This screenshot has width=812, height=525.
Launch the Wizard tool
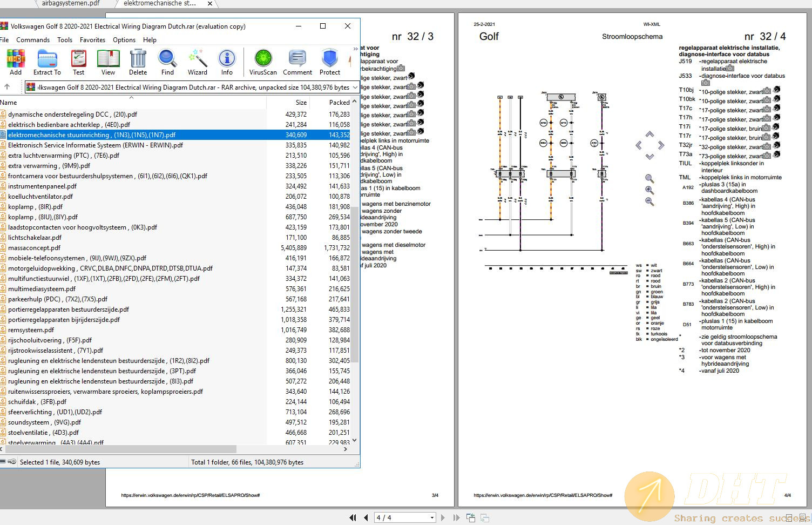pyautogui.click(x=198, y=62)
